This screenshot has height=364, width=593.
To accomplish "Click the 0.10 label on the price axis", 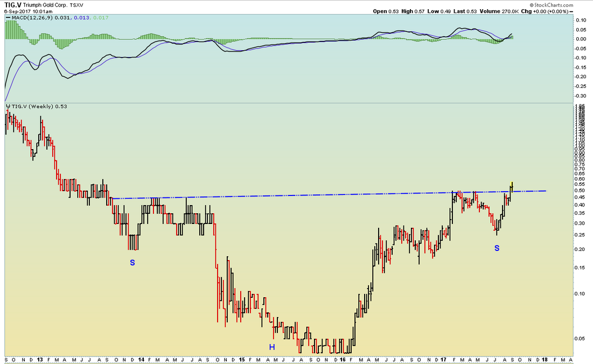I will (x=580, y=293).
